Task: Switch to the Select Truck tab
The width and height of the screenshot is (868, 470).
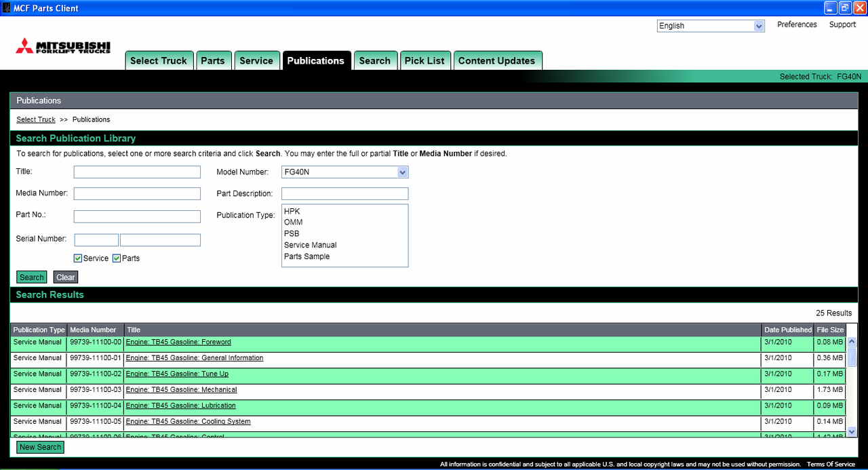Action: [159, 60]
